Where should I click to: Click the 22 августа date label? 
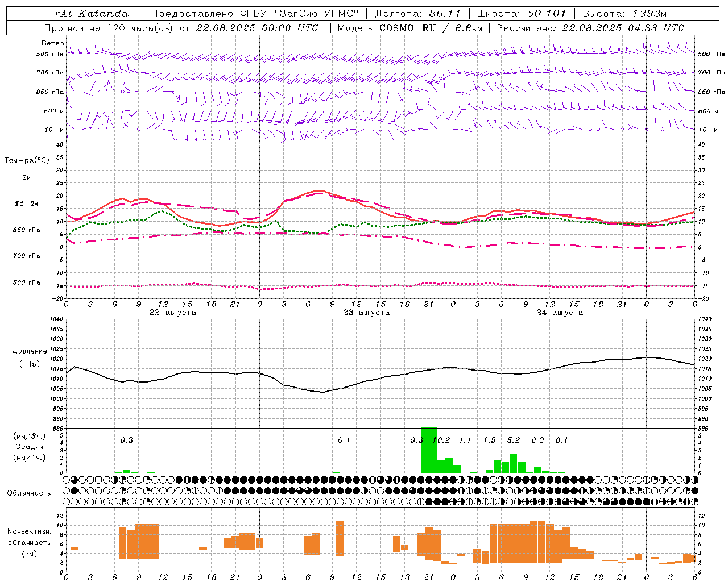[173, 313]
